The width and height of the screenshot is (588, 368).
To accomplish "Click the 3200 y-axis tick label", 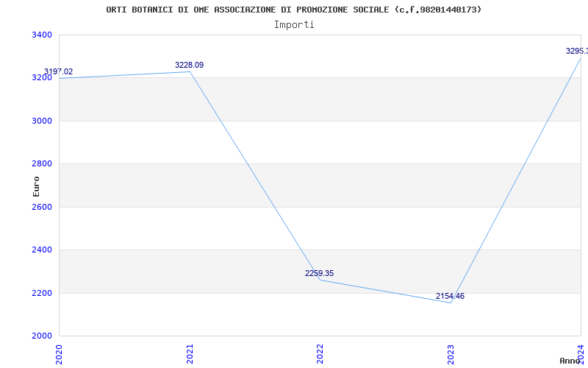I will tap(41, 78).
